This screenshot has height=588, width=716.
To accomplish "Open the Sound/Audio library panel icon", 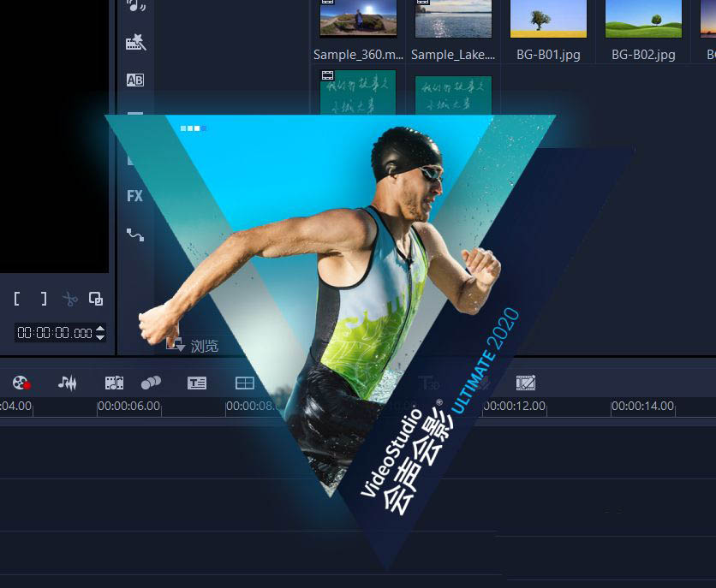I will (135, 4).
